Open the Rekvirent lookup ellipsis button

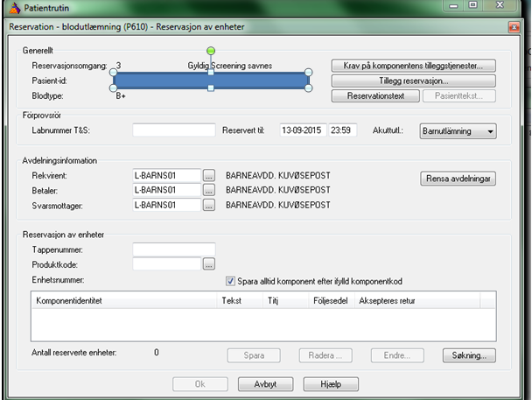pyautogui.click(x=209, y=175)
